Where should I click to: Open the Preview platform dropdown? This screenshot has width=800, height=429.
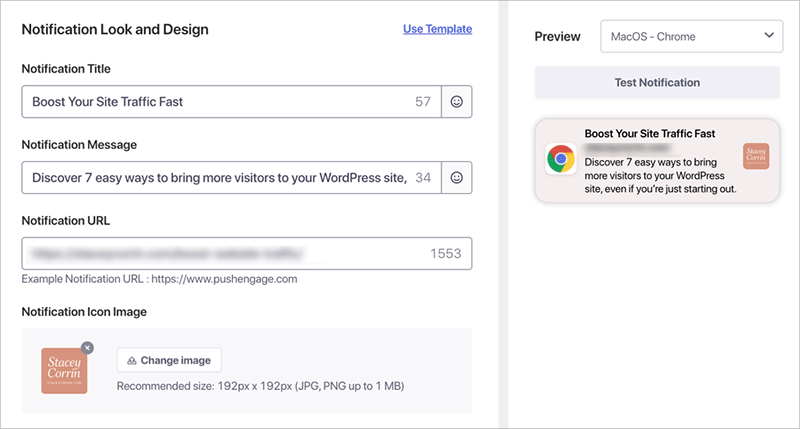tap(690, 37)
